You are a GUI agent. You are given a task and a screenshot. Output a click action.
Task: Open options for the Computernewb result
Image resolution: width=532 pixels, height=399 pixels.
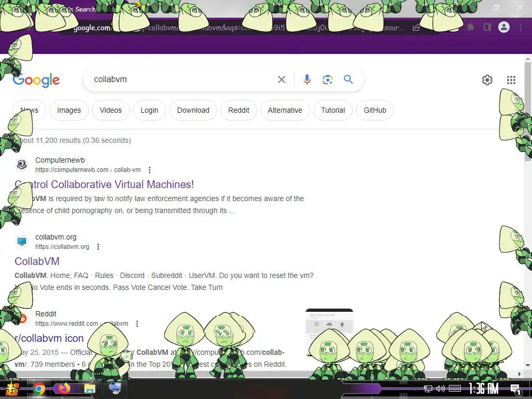point(149,170)
